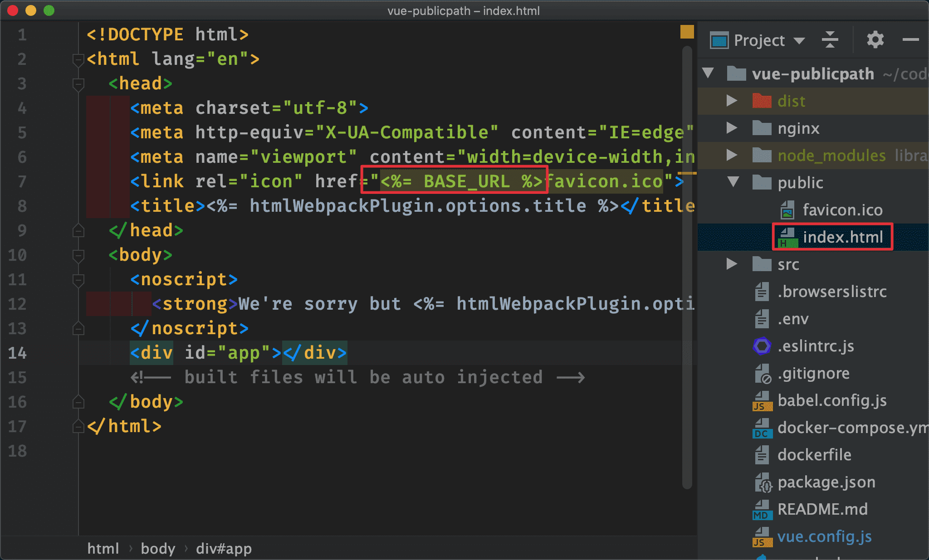
Task: Click the fold end marker at line 9
Action: click(x=78, y=230)
